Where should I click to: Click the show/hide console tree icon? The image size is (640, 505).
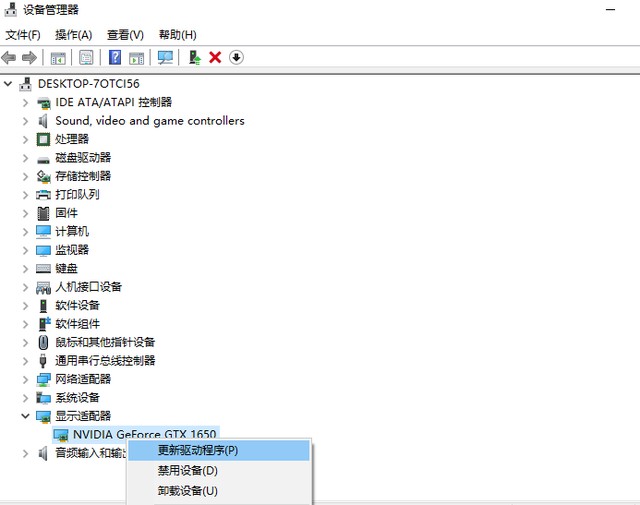tap(58, 58)
